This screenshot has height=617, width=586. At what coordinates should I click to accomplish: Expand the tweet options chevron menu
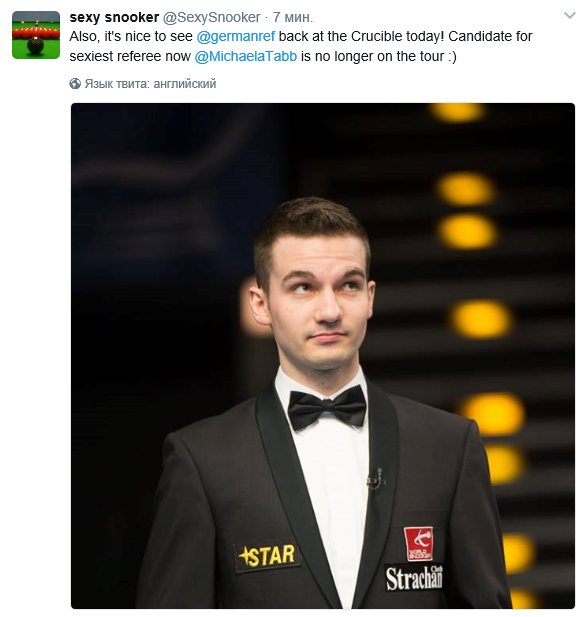tap(569, 16)
